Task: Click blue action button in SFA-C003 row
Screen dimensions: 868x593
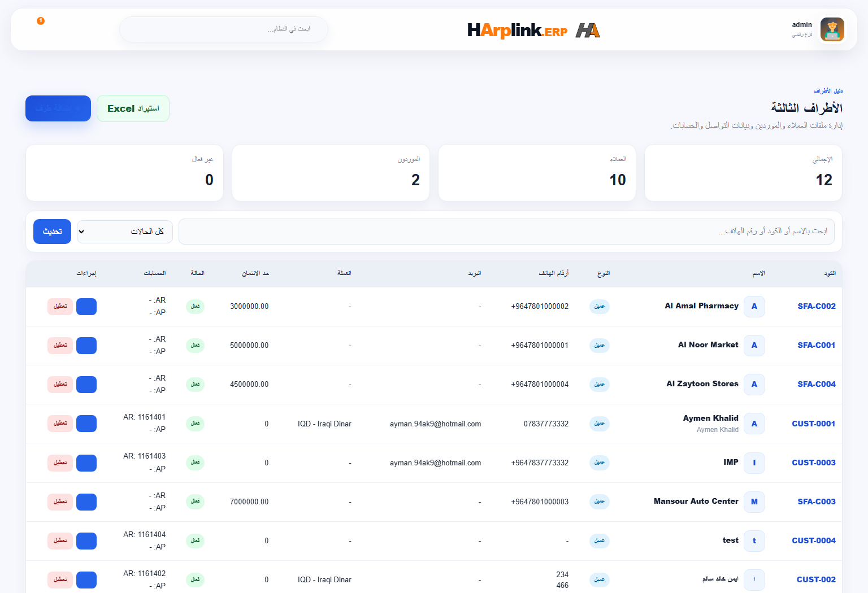Action: pos(86,502)
